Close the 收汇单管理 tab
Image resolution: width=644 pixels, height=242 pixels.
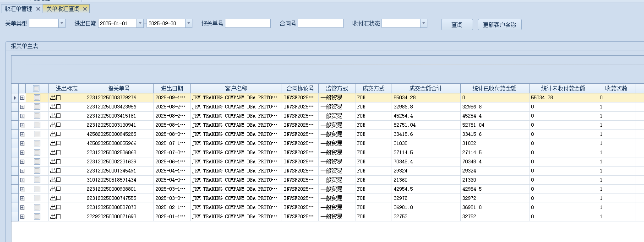pyautogui.click(x=38, y=9)
